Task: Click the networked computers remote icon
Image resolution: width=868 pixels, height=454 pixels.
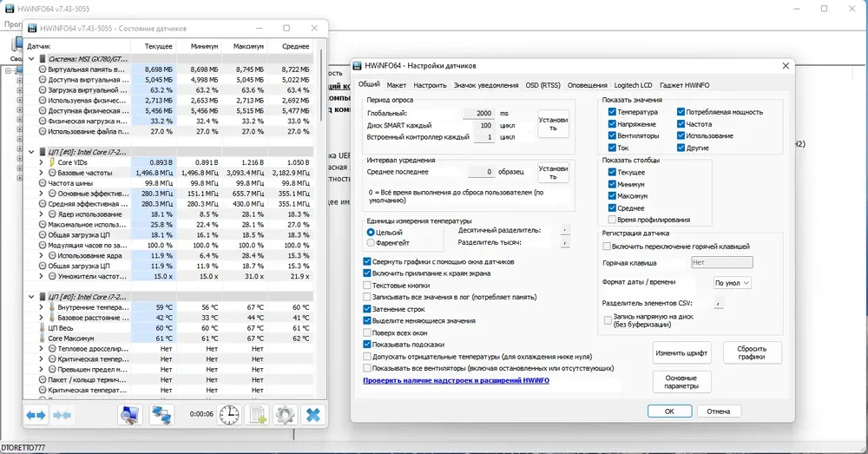Action: coord(161,415)
